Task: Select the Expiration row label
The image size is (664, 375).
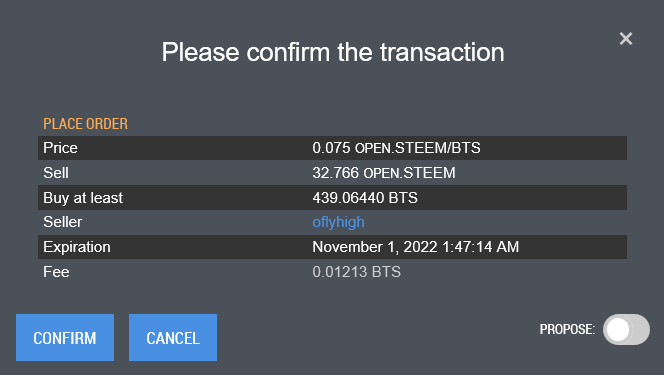Action: (x=77, y=247)
